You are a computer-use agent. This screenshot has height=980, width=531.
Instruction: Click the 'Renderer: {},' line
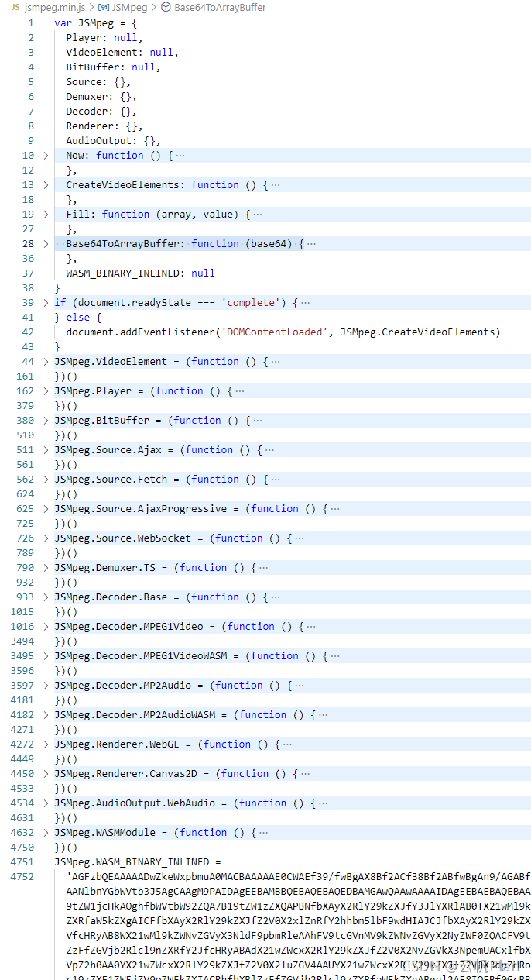(x=104, y=126)
